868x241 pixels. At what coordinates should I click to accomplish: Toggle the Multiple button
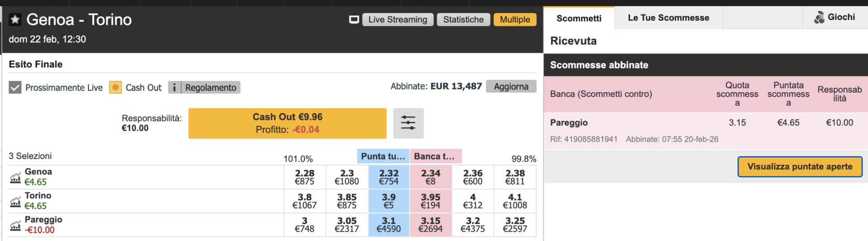coord(514,19)
